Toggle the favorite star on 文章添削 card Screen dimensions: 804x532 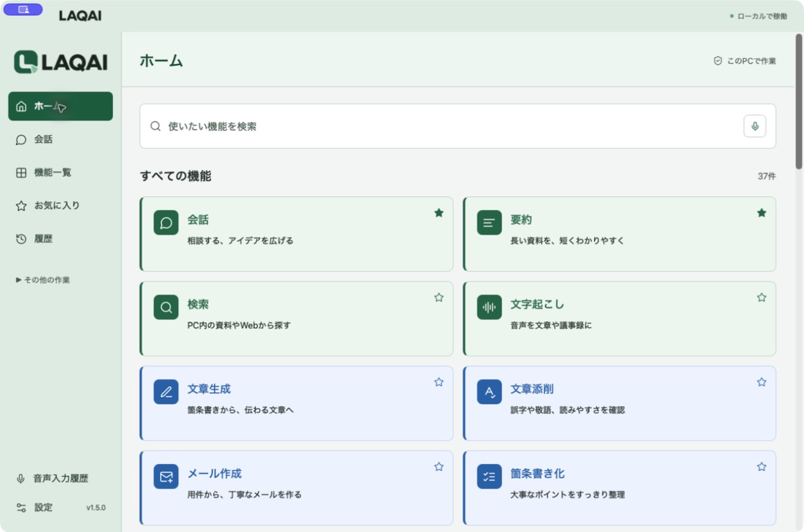762,382
